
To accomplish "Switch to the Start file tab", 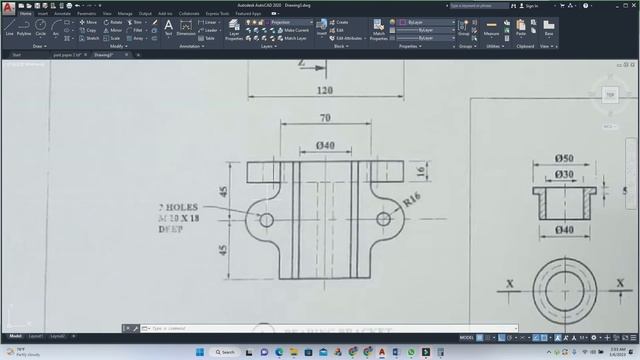I will tap(16, 55).
